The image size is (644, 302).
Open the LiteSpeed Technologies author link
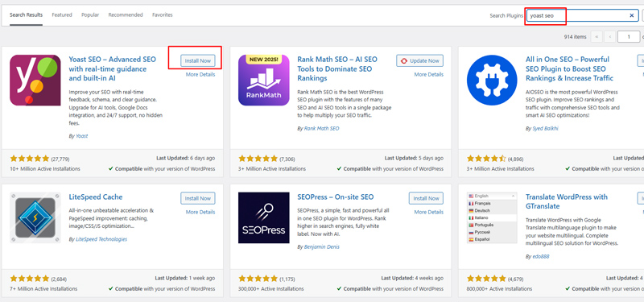[101, 239]
